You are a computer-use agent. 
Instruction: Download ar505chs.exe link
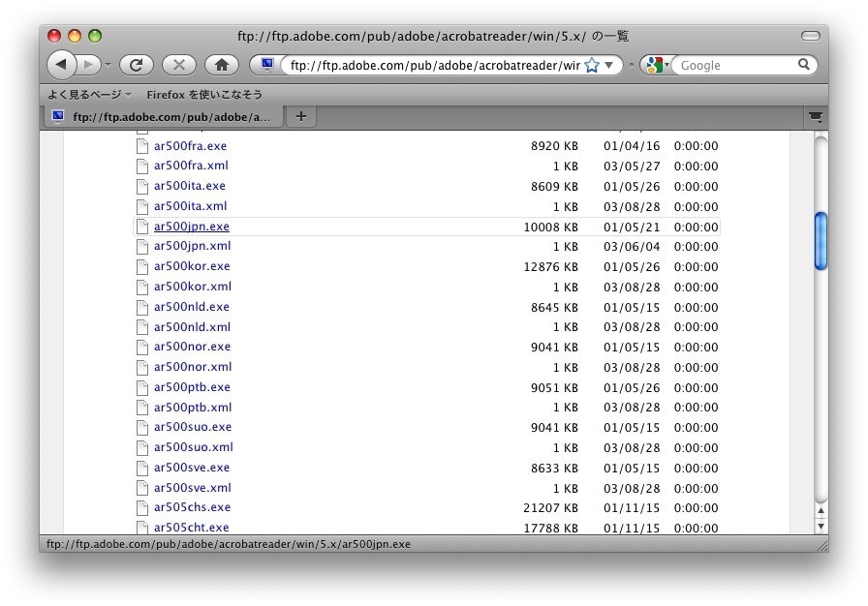coord(192,507)
